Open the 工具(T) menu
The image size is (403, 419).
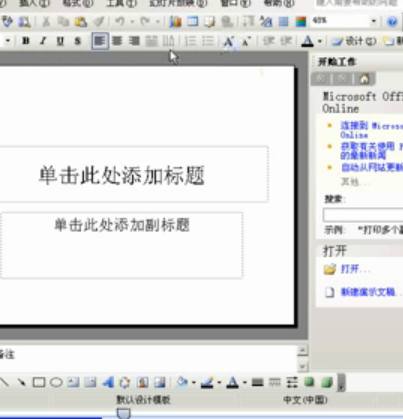click(121, 3)
